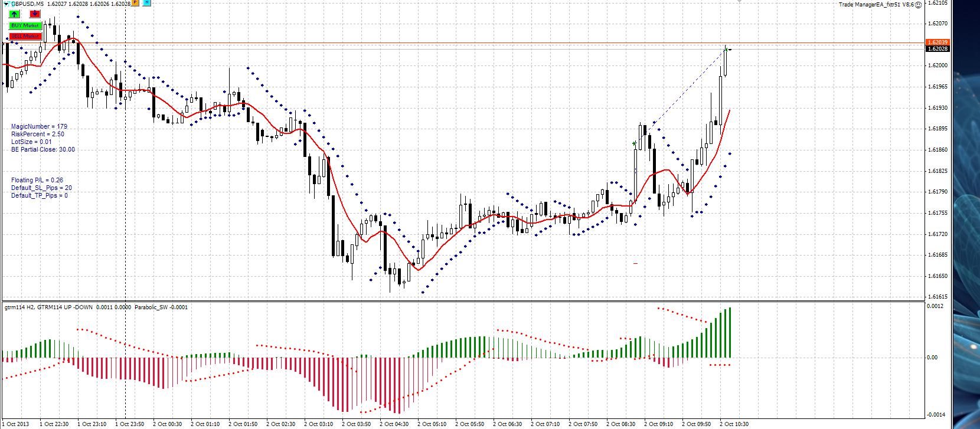Select the Default_SL_Pips = 20 label
Image resolution: width=980 pixels, height=429 pixels.
(x=41, y=188)
